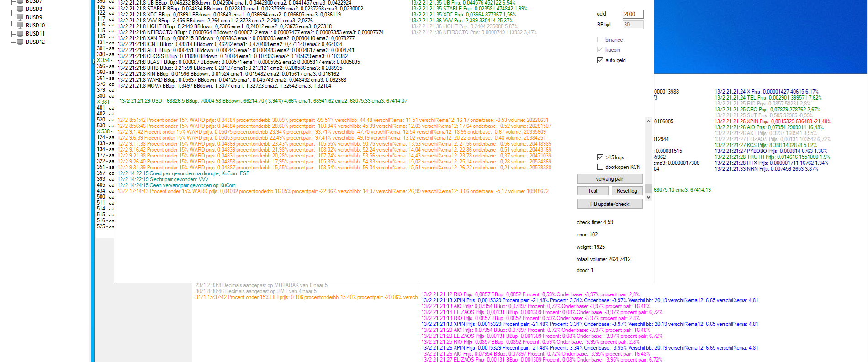
Task: Click the 21:21:28 TRUTH Prijs line
Action: pos(772,157)
